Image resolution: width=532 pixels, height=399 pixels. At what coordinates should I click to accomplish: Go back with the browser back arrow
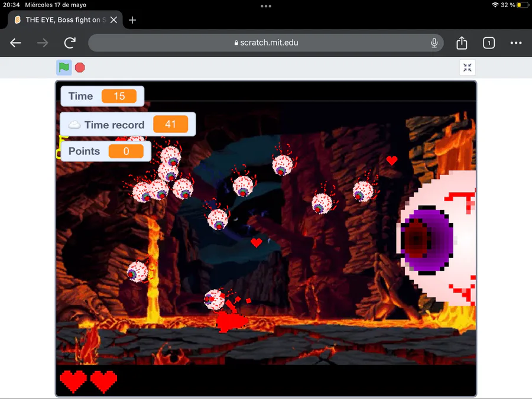tap(15, 43)
